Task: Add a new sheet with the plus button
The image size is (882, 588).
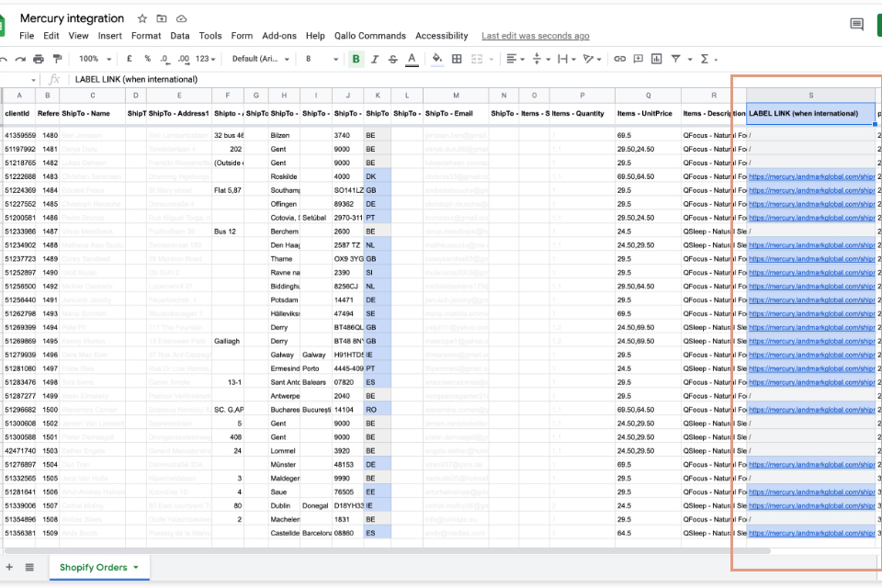Action: pyautogui.click(x=9, y=567)
